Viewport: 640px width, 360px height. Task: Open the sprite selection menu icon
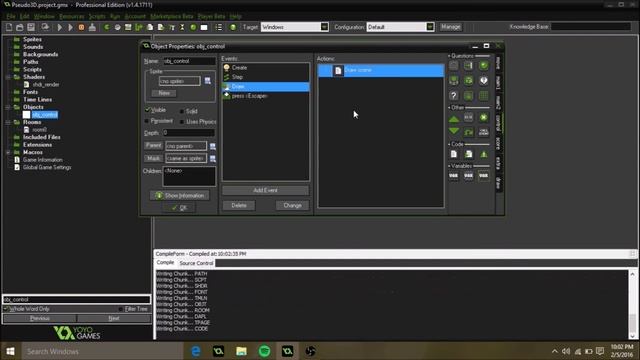[207, 81]
